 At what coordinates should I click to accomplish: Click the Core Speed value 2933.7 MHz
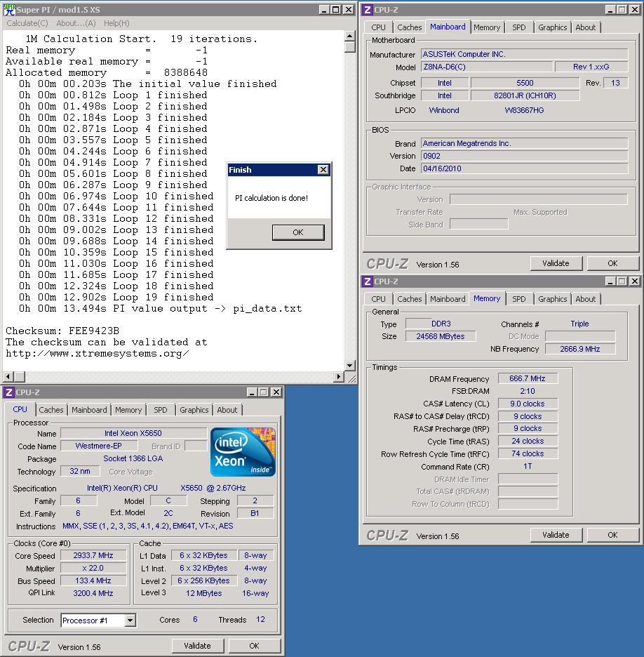pyautogui.click(x=93, y=555)
